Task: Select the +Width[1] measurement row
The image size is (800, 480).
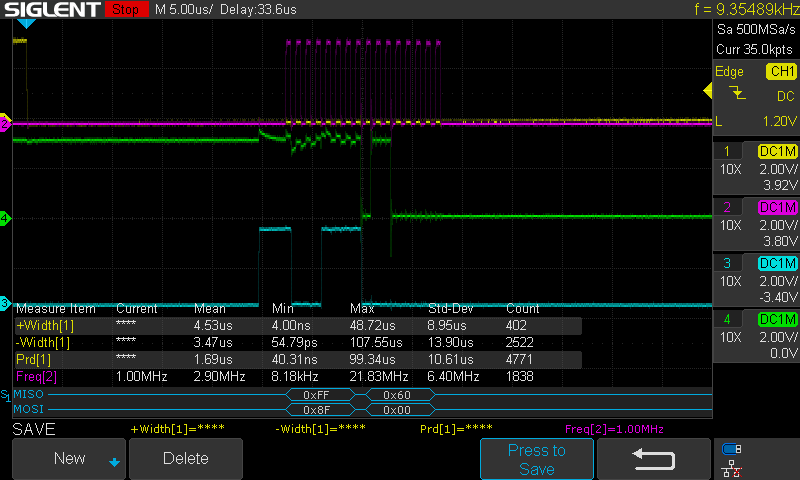Action: [x=297, y=325]
